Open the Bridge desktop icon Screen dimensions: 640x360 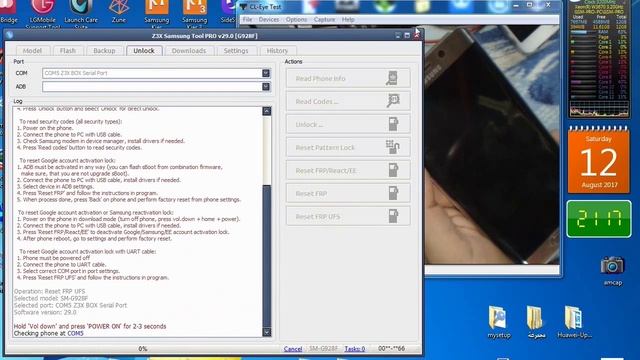coord(9,12)
